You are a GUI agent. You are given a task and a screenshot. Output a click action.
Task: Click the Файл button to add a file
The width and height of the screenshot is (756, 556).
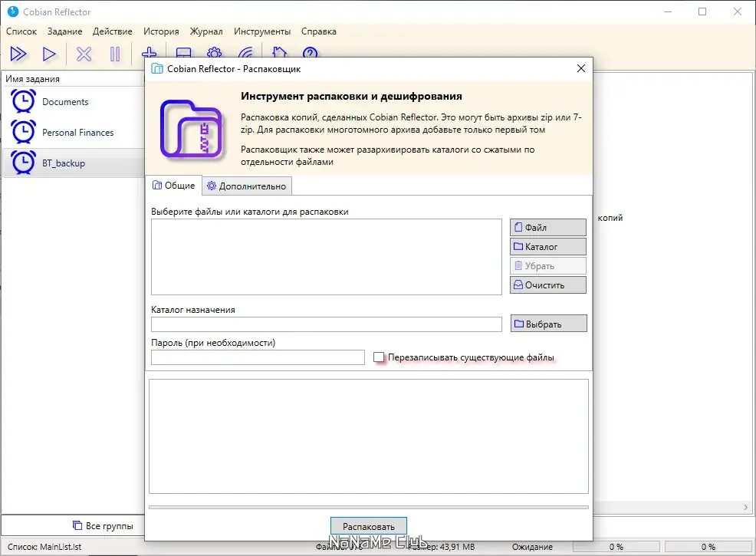pyautogui.click(x=547, y=227)
